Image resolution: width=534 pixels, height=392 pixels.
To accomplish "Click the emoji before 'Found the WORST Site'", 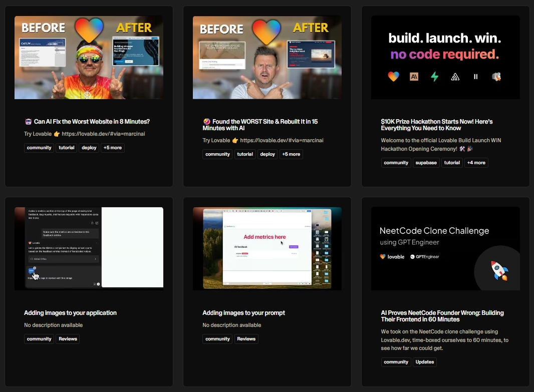I will [207, 122].
